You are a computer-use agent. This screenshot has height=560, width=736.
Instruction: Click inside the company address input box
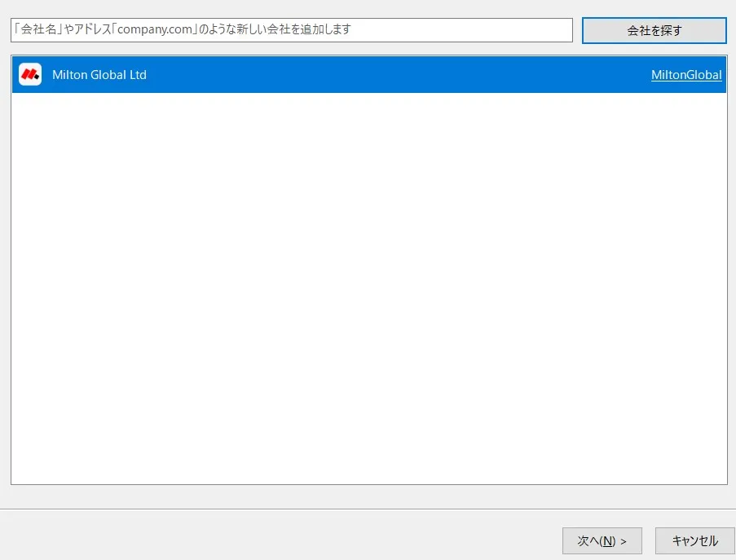[x=290, y=29]
